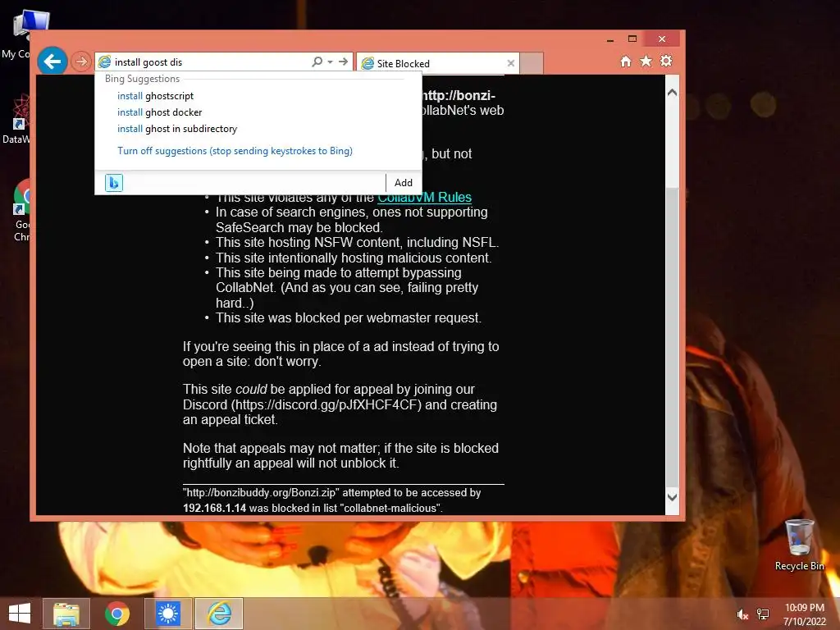The image size is (840, 630).
Task: Click the IP address 192.168.1.14 text
Action: tap(214, 508)
